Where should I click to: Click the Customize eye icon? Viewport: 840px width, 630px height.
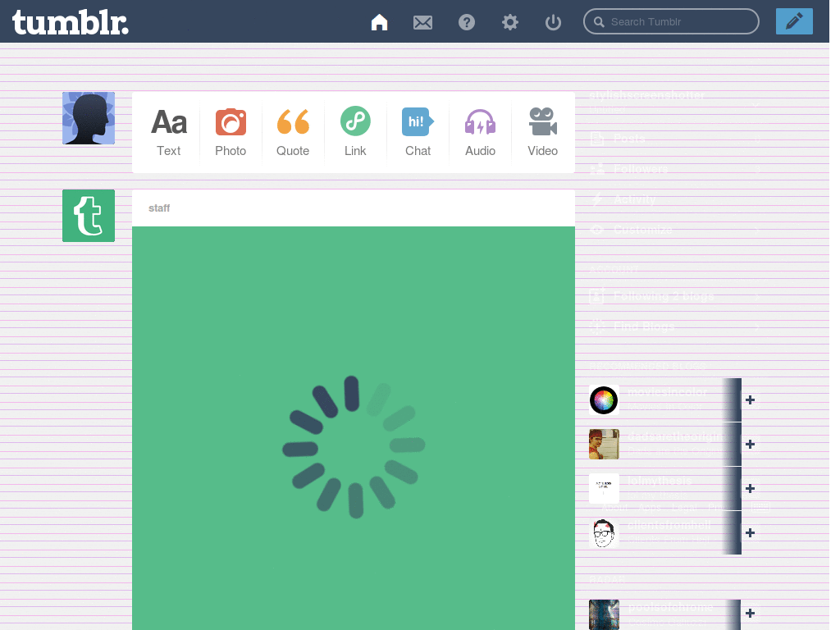(x=597, y=230)
